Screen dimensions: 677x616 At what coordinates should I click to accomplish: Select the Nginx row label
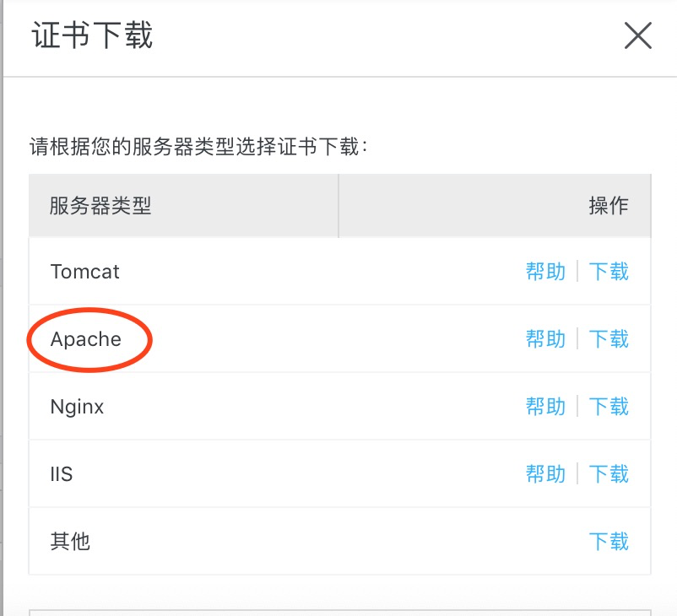(x=78, y=407)
